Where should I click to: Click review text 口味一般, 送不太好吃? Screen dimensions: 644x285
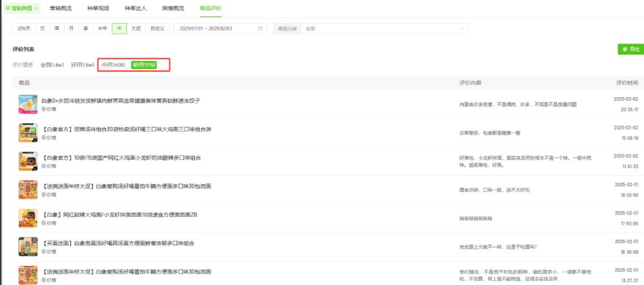[494, 190]
